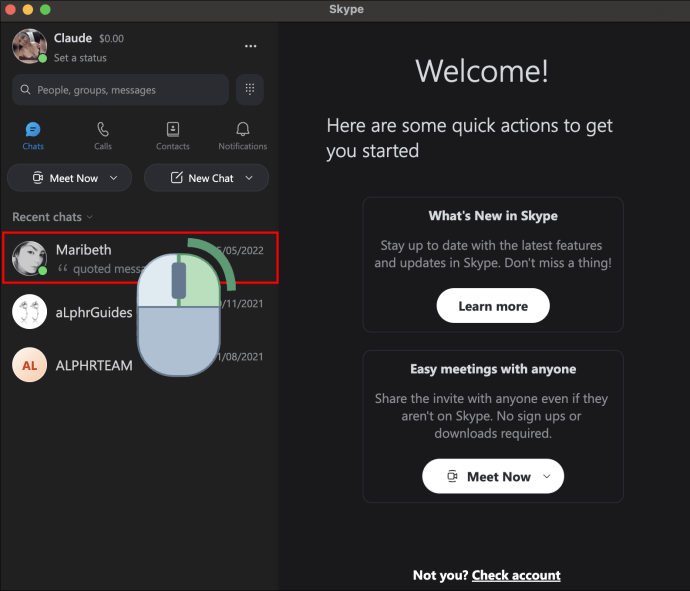Viewport: 690px width, 591px height.
Task: Click the sidebar Meet Now button
Action: (69, 178)
